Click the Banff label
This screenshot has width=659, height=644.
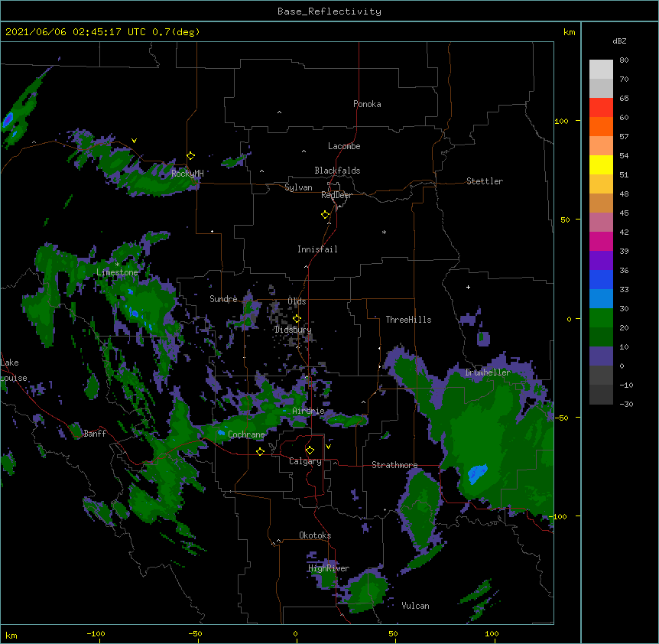pyautogui.click(x=95, y=434)
